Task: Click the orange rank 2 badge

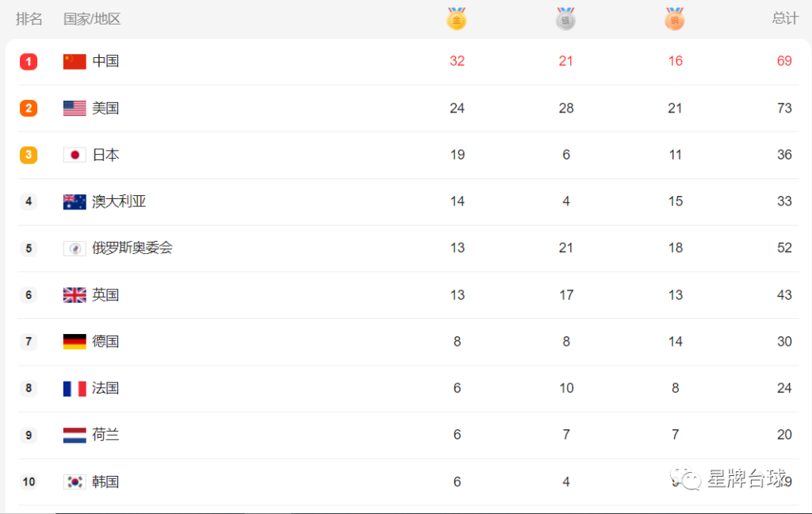Action: tap(29, 109)
